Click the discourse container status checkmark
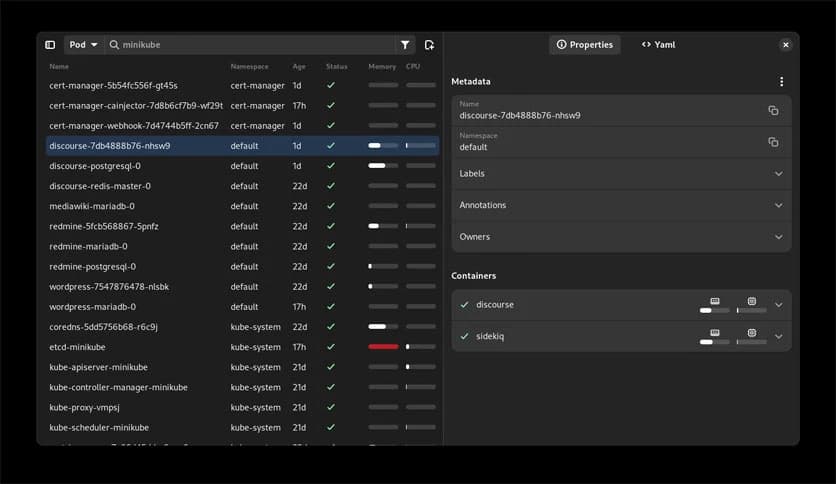 pyautogui.click(x=464, y=305)
